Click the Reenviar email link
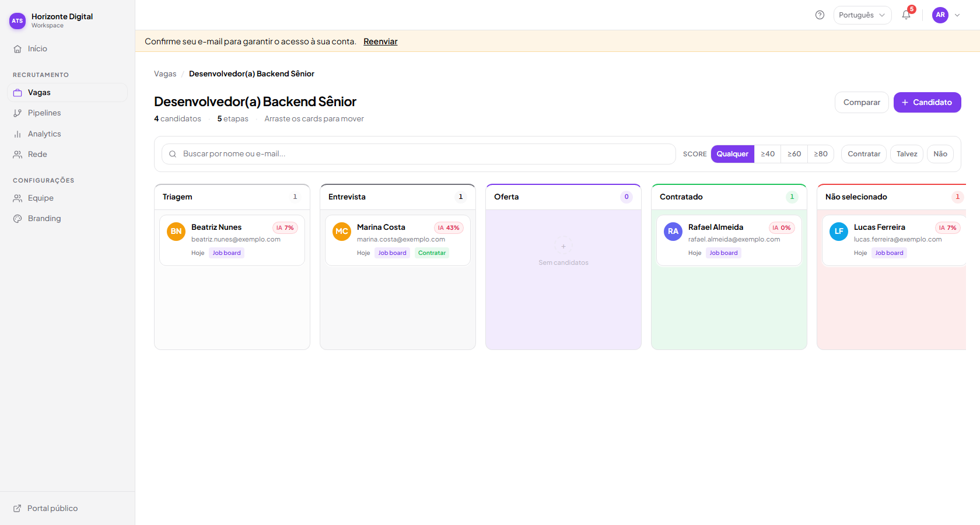The width and height of the screenshot is (980, 525). (x=380, y=41)
